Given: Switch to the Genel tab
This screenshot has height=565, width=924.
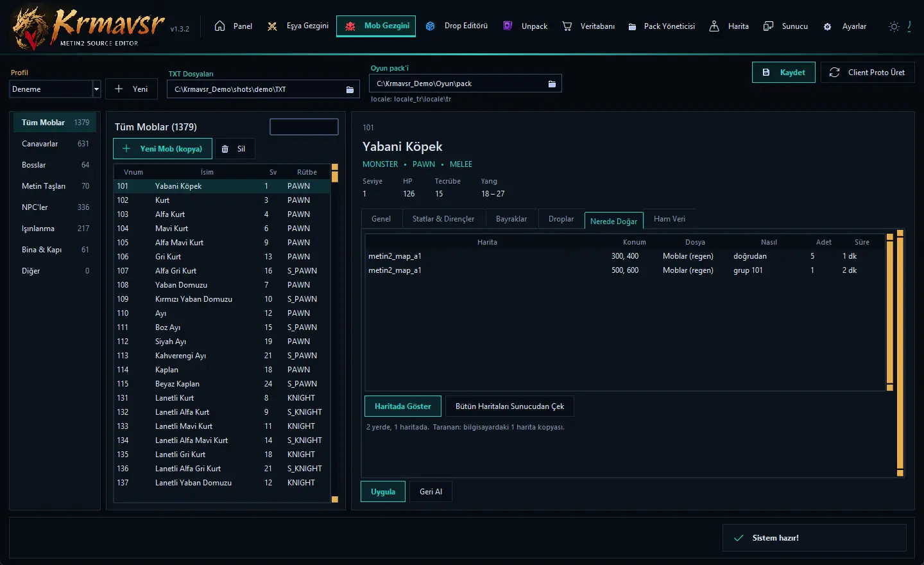Looking at the screenshot, I should (x=381, y=219).
